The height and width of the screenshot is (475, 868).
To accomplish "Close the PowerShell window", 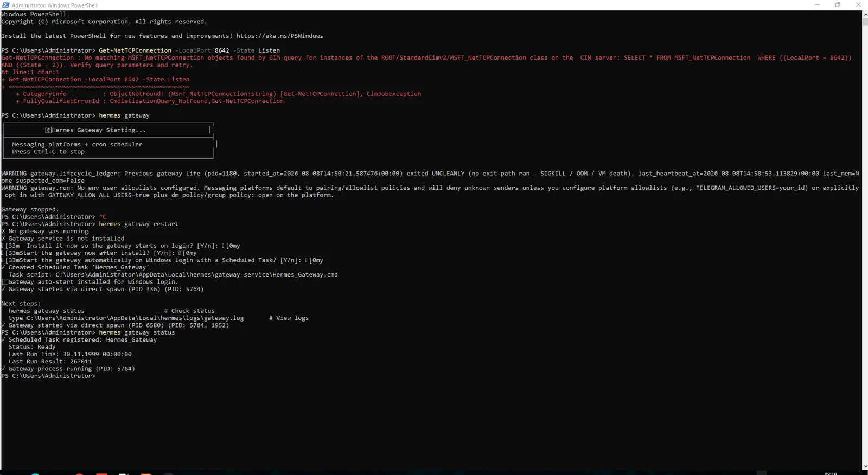I will coord(858,5).
